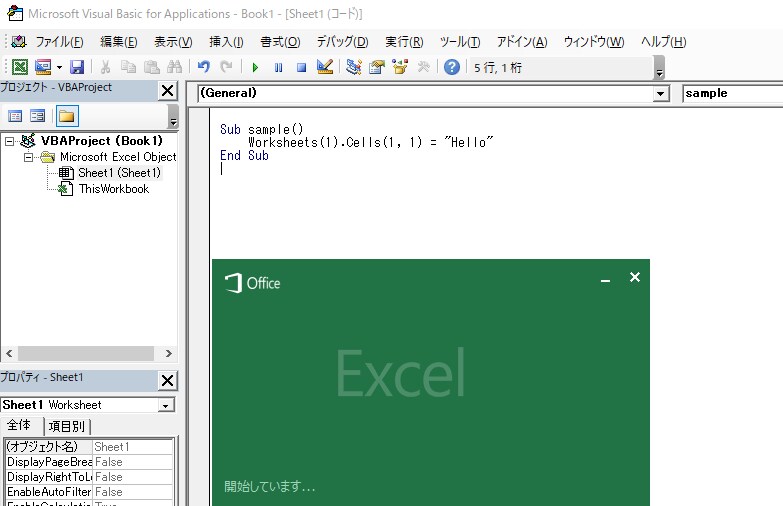Image resolution: width=783 pixels, height=506 pixels.
Task: Open the 表示(V) menu
Action: coord(173,42)
